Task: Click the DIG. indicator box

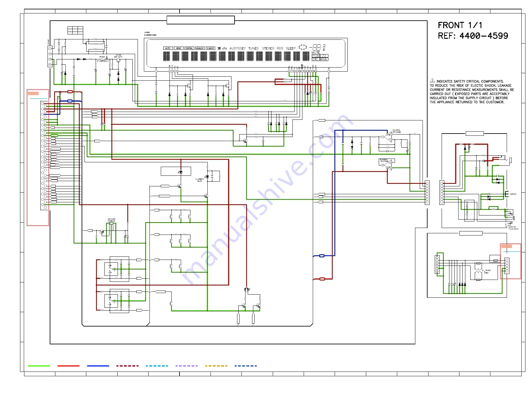Action: pos(316,59)
